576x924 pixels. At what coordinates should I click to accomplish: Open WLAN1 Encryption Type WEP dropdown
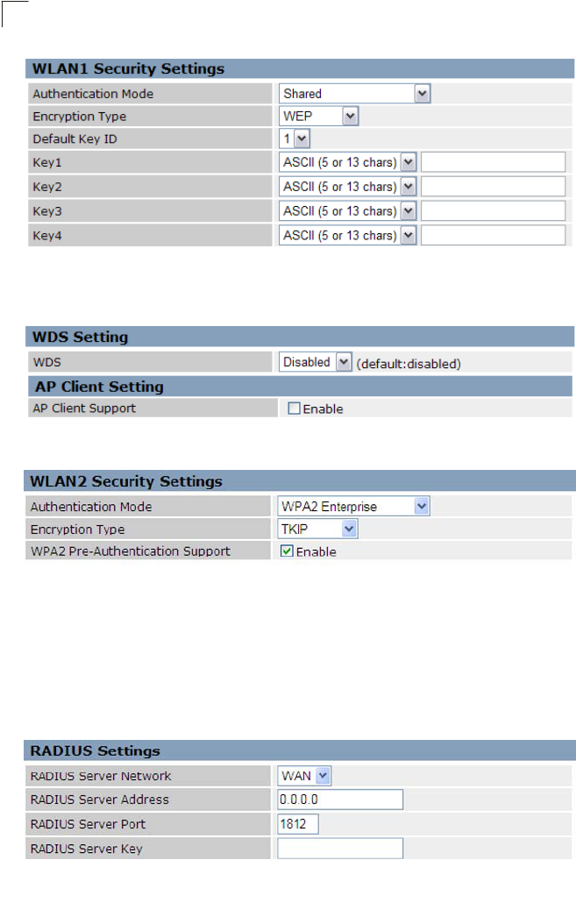tap(320, 117)
